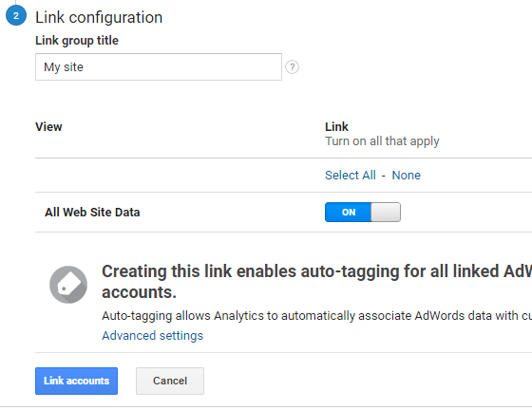
Task: Click the Turn on all that apply text
Action: coord(382,141)
